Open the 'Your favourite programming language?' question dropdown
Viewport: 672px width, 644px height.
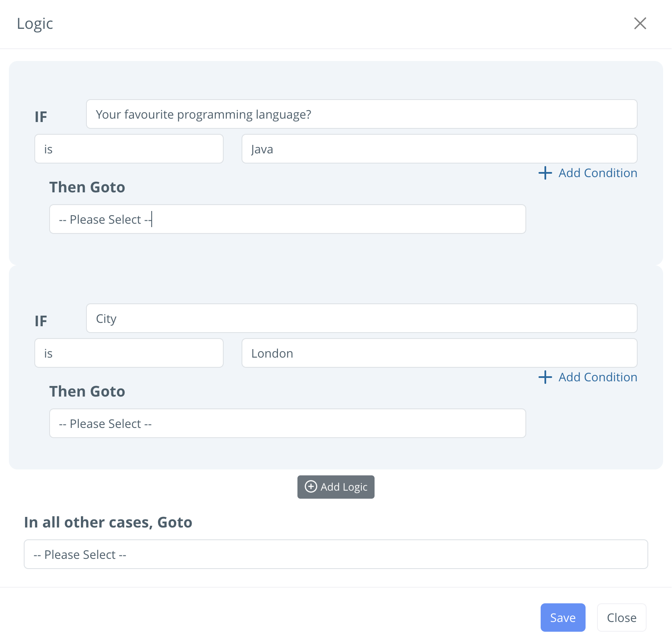pos(361,114)
